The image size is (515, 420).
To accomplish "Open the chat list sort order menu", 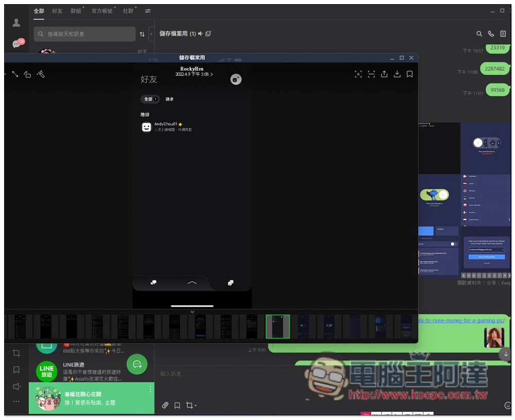I will [x=142, y=34].
